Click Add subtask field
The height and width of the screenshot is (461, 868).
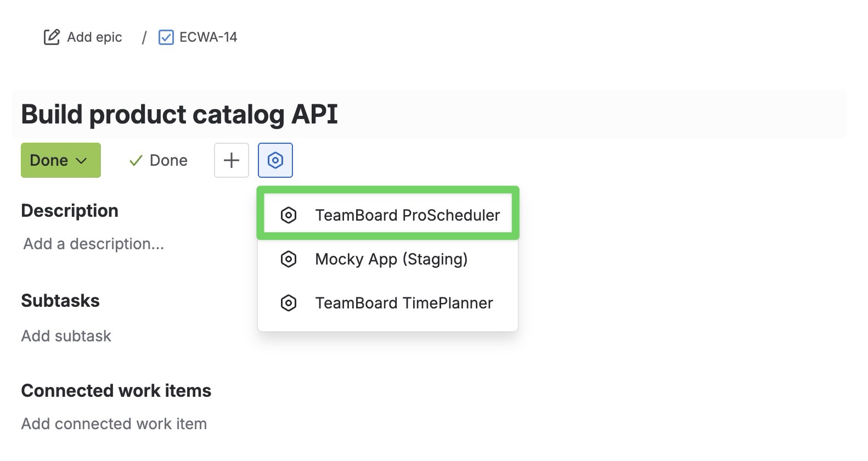pos(66,336)
